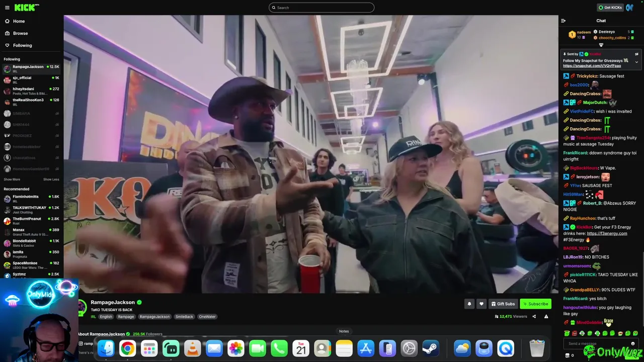This screenshot has width=644, height=362.
Task: Report stream via warning icon
Action: click(546, 317)
